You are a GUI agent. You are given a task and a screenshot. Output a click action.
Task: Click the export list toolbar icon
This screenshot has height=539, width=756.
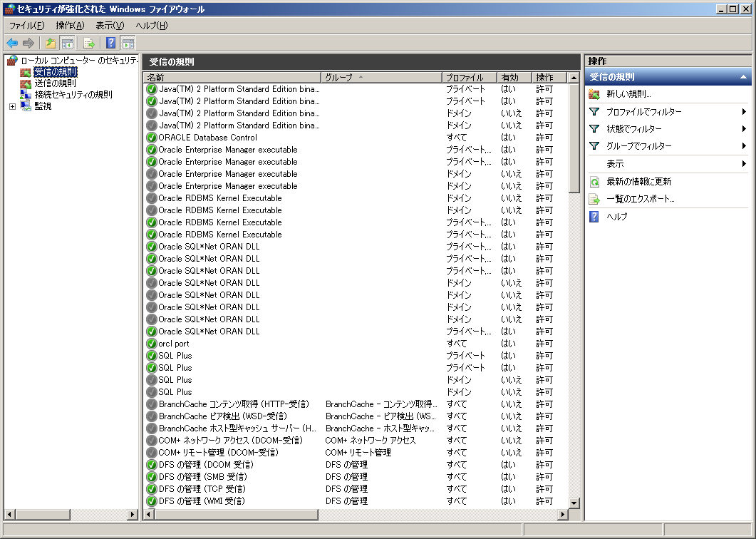pyautogui.click(x=89, y=43)
